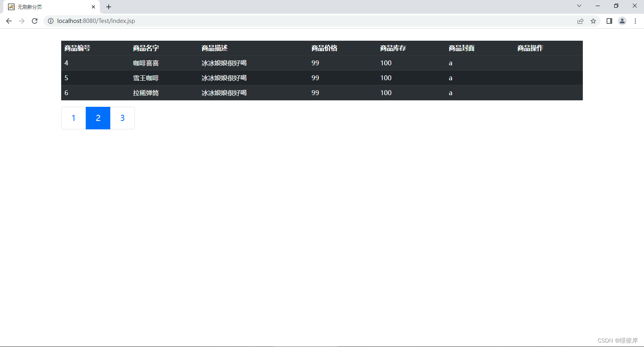Click the address bar URL
This screenshot has width=644, height=347.
(x=96, y=21)
